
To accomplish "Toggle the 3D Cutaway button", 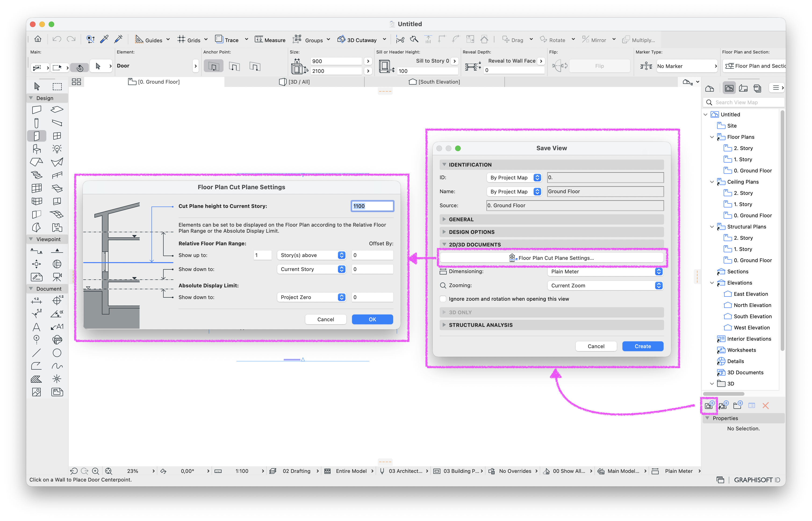I will point(357,39).
